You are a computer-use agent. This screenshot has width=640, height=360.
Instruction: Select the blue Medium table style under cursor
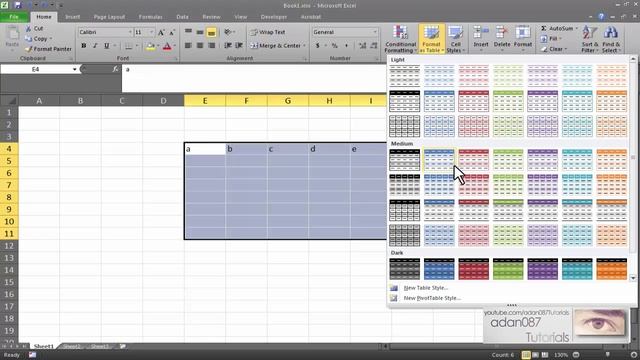[x=439, y=160]
